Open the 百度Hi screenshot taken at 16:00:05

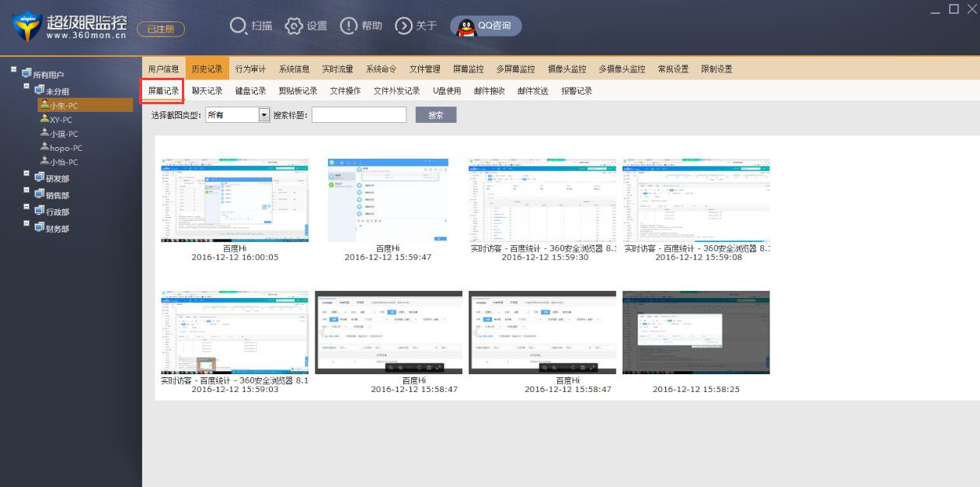click(x=235, y=200)
